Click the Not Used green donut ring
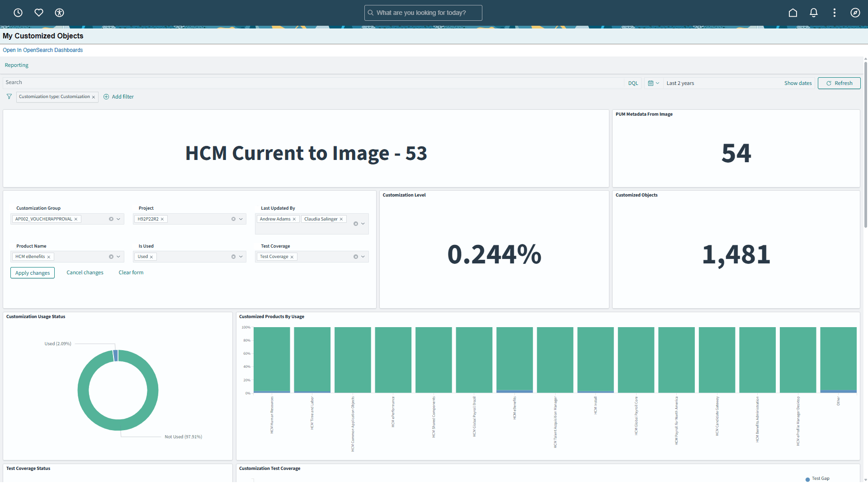Image resolution: width=868 pixels, height=488 pixels. pos(118,425)
